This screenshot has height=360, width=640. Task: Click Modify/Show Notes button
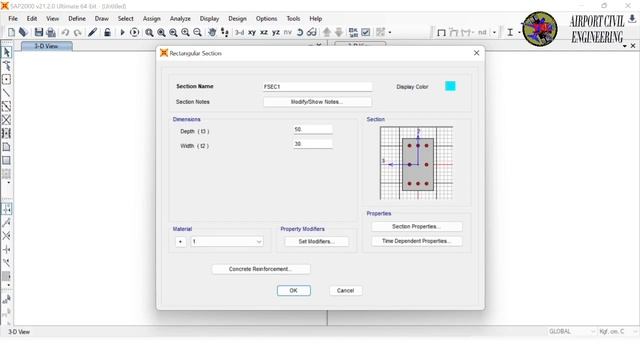point(317,102)
